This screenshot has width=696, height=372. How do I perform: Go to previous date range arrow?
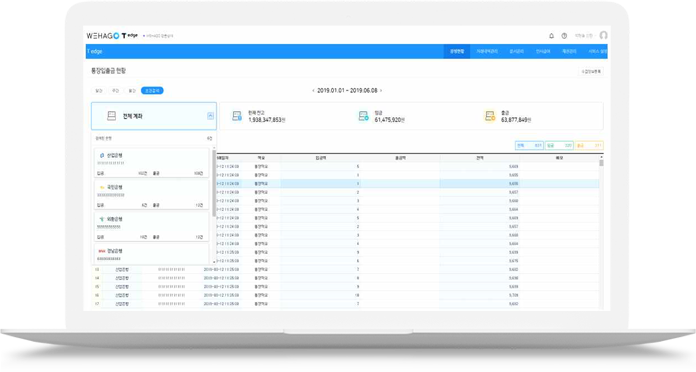coord(313,91)
